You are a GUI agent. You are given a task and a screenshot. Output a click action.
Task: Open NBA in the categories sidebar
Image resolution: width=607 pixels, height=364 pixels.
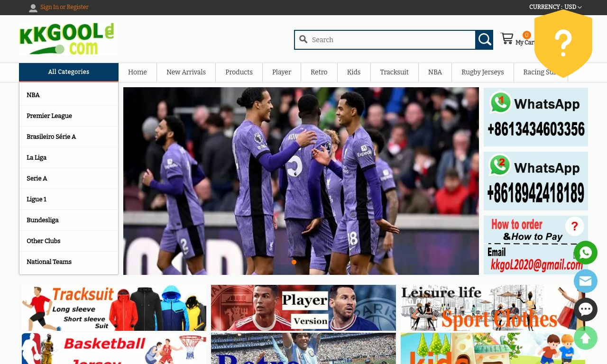tap(69, 95)
